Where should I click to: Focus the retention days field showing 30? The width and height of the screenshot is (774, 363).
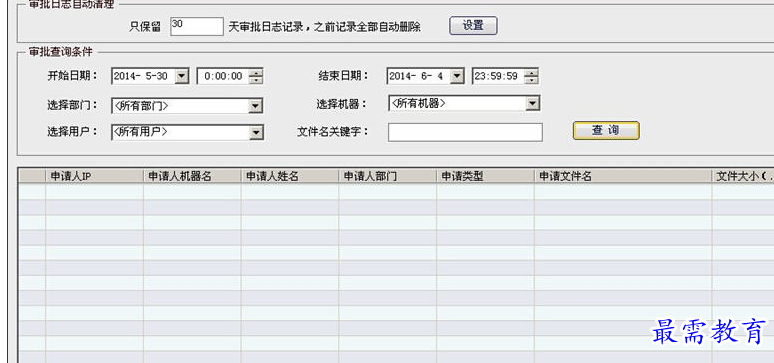[196, 26]
